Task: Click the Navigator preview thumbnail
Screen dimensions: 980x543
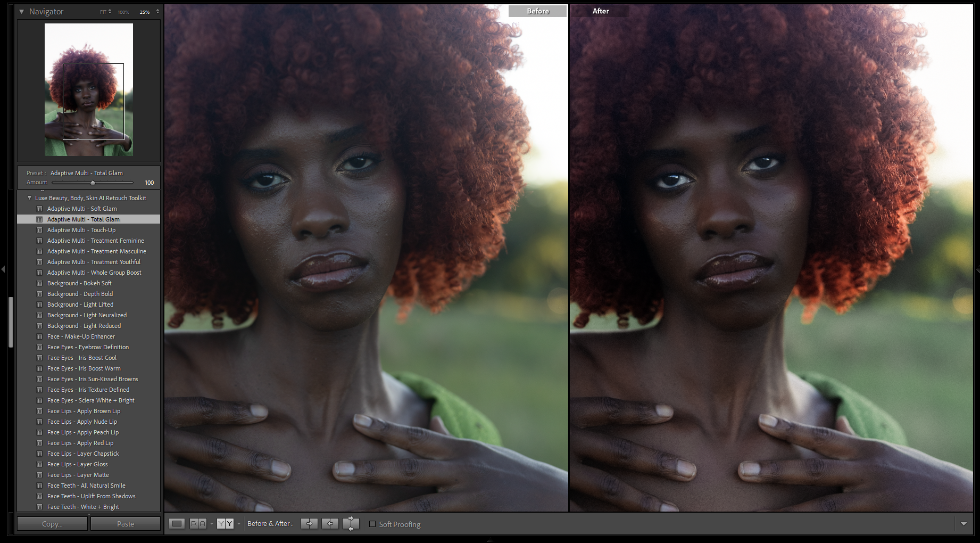Action: point(89,89)
